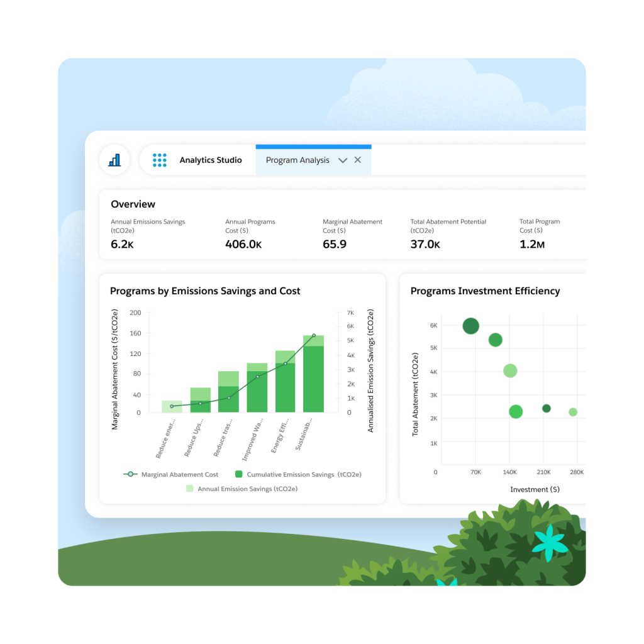644x644 pixels.
Task: Click the Energy Effi... bar
Action: coord(285,382)
